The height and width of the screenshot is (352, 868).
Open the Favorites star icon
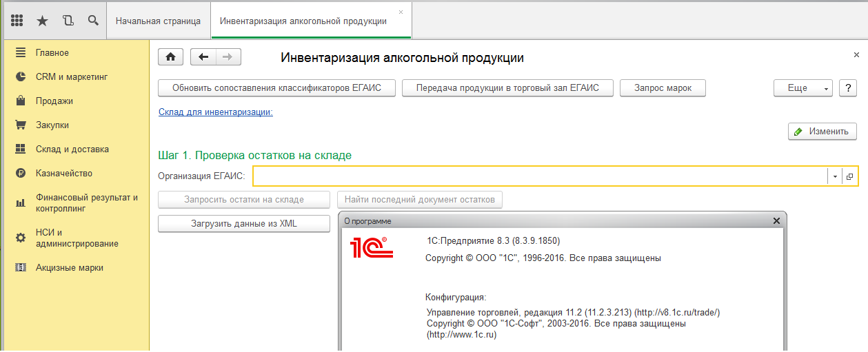tap(42, 21)
